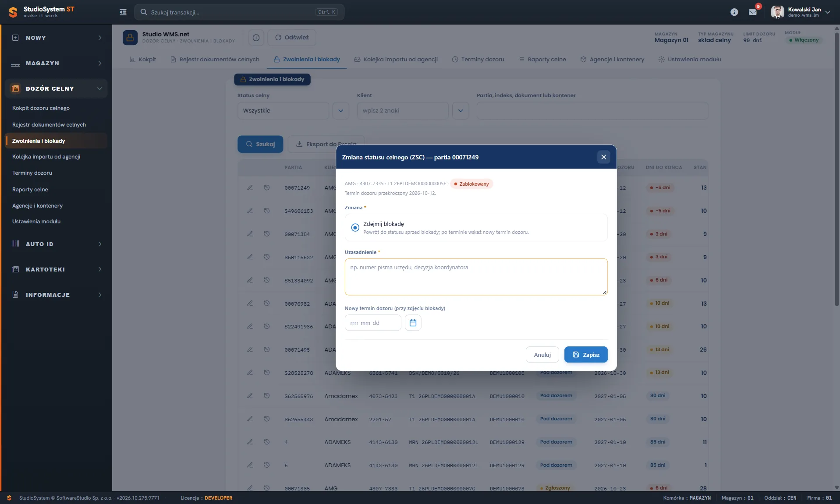Screen dimensions: 840x504
Task: Open Rejestr dokumentów celnych in sidebar
Action: 49,125
